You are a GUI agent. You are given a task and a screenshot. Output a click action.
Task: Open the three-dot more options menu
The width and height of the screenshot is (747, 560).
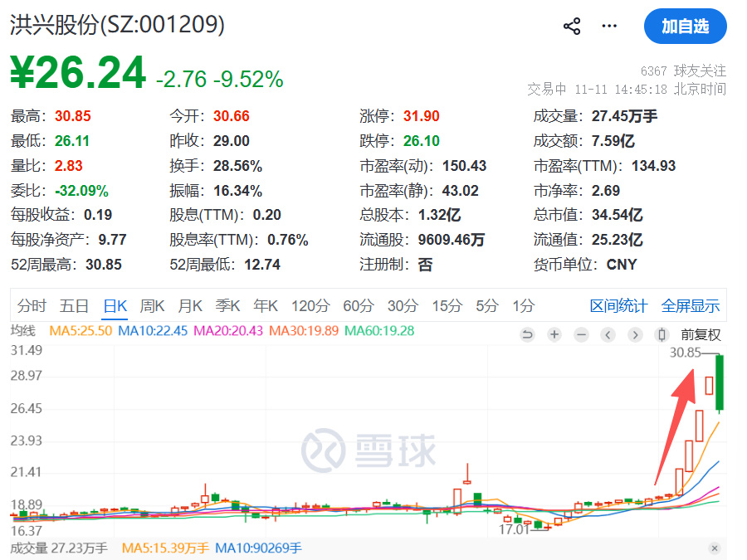[x=610, y=27]
